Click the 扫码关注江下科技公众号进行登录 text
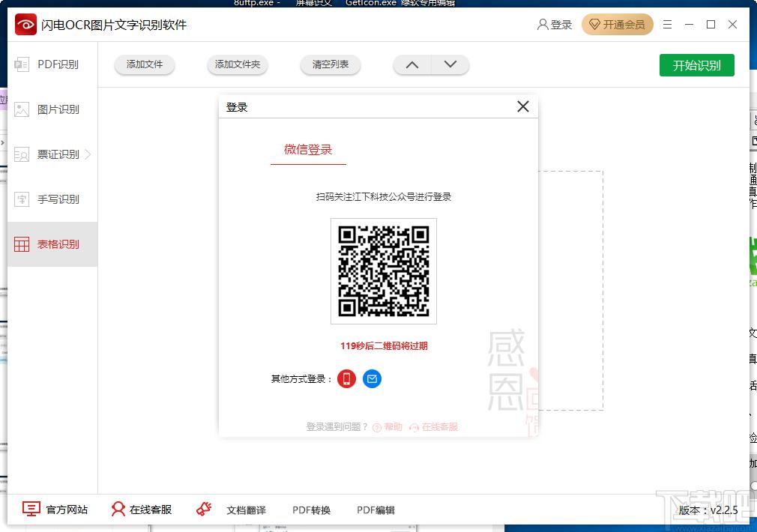Viewport: 757px width, 532px height. pyautogui.click(x=383, y=196)
